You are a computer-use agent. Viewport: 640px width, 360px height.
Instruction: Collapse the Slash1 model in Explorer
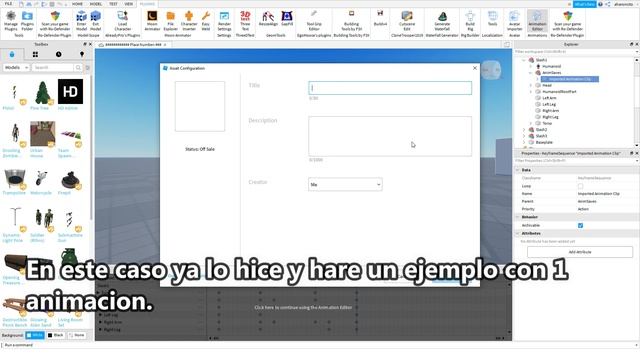click(524, 60)
